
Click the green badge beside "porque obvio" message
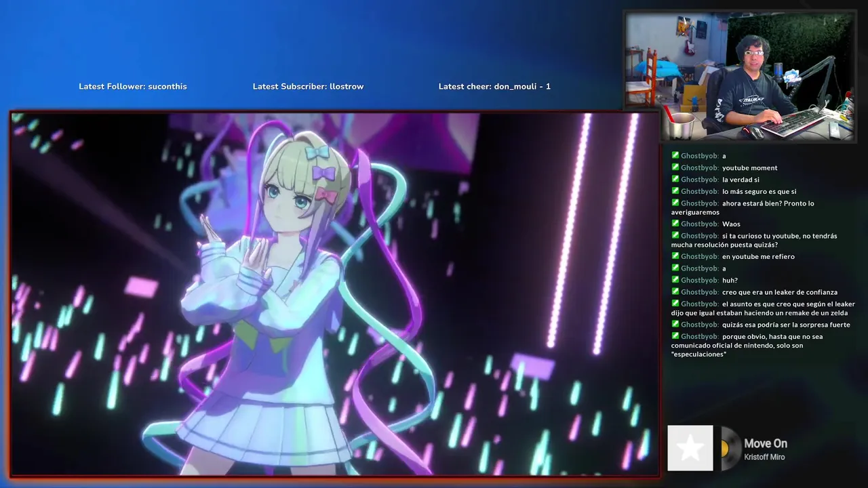pos(675,336)
